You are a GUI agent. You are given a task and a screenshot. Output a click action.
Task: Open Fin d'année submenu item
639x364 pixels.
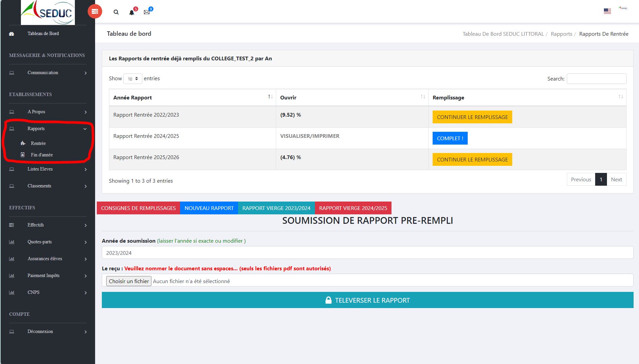42,155
